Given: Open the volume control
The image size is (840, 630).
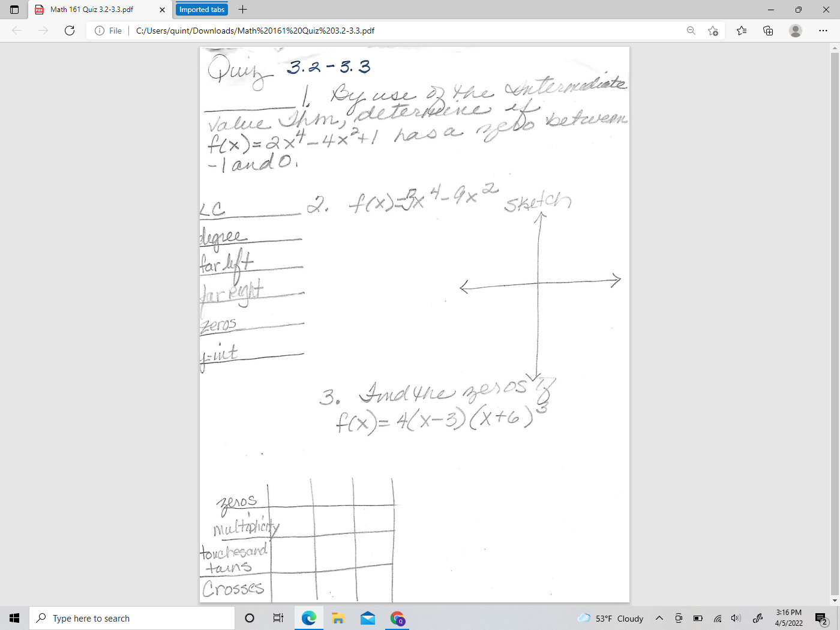Looking at the screenshot, I should pyautogui.click(x=736, y=617).
